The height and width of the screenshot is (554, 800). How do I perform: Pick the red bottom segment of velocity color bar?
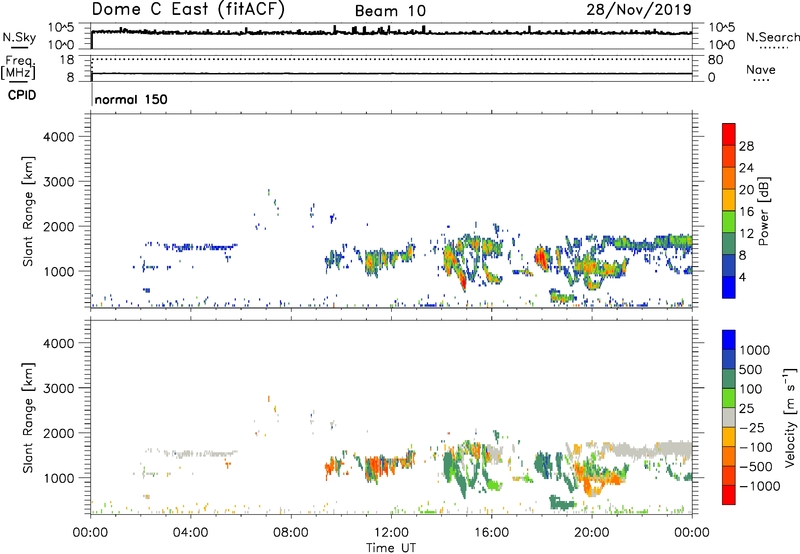pyautogui.click(x=729, y=495)
